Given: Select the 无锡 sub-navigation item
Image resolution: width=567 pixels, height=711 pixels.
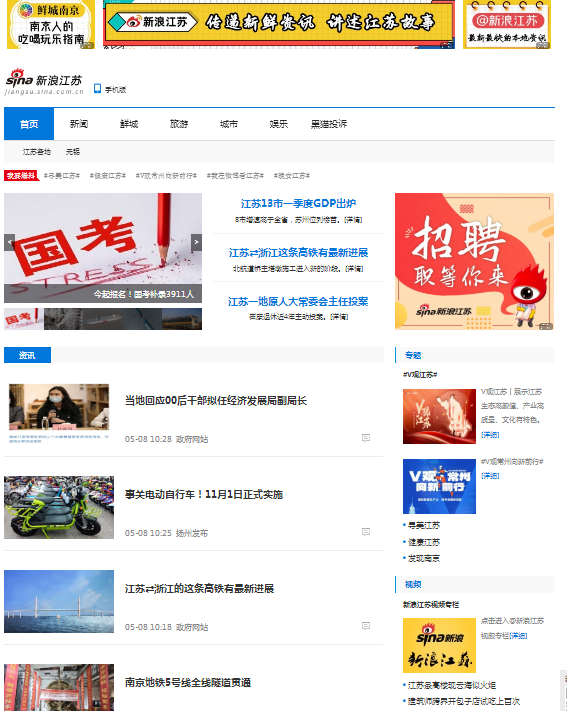Looking at the screenshot, I should pos(73,152).
